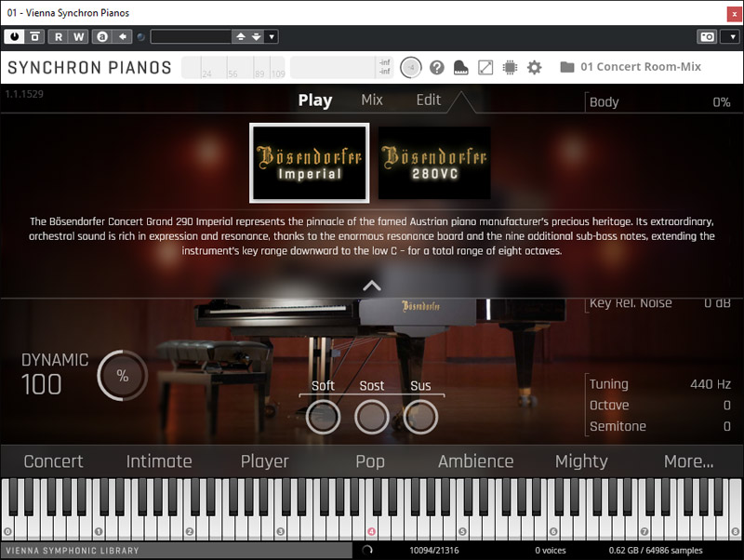Click the resize window icon
Viewport: 744px width, 560px height.
485,67
